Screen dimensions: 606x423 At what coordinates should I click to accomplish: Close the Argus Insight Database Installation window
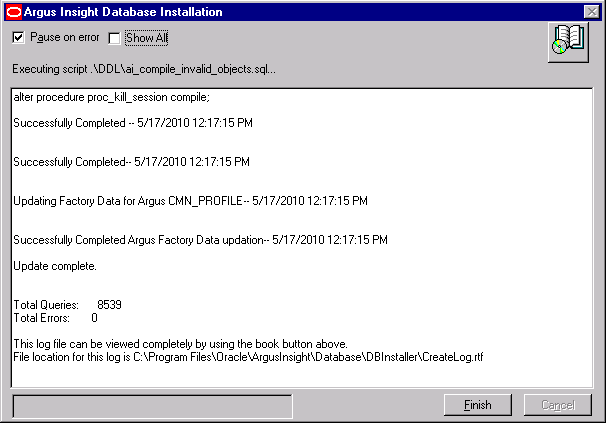592,12
